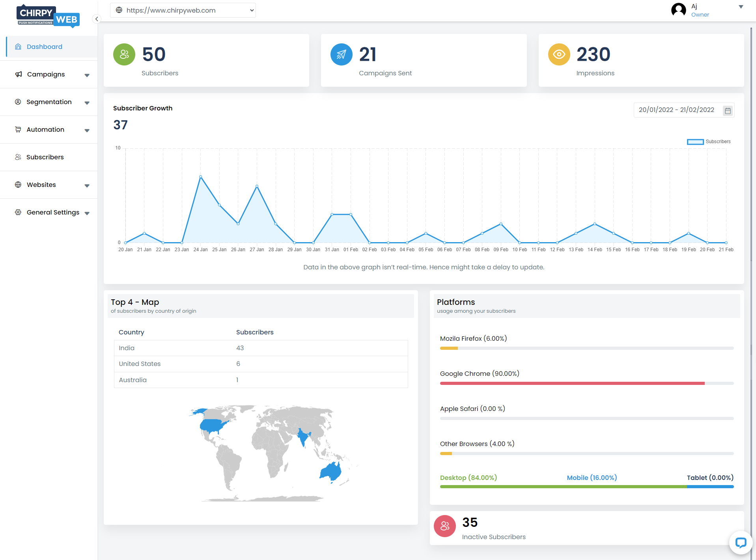The height and width of the screenshot is (560, 756).
Task: Click the ChirpyWeb logo
Action: point(48,16)
